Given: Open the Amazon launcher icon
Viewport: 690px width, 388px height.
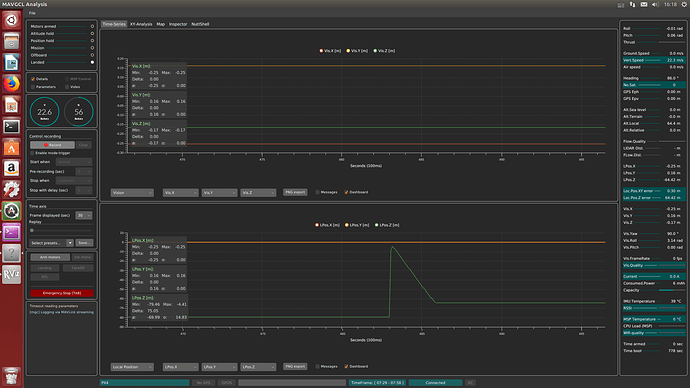Looking at the screenshot, I should (x=11, y=168).
